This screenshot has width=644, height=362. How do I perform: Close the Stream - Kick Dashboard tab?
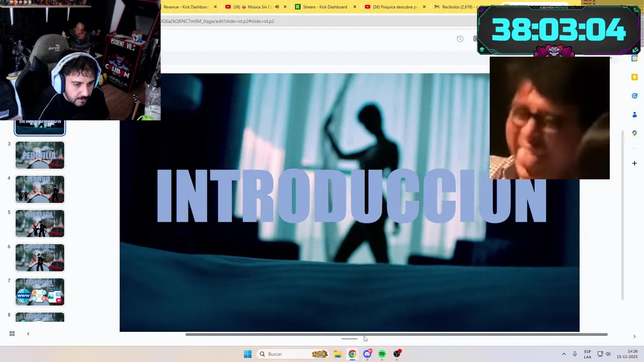[355, 7]
